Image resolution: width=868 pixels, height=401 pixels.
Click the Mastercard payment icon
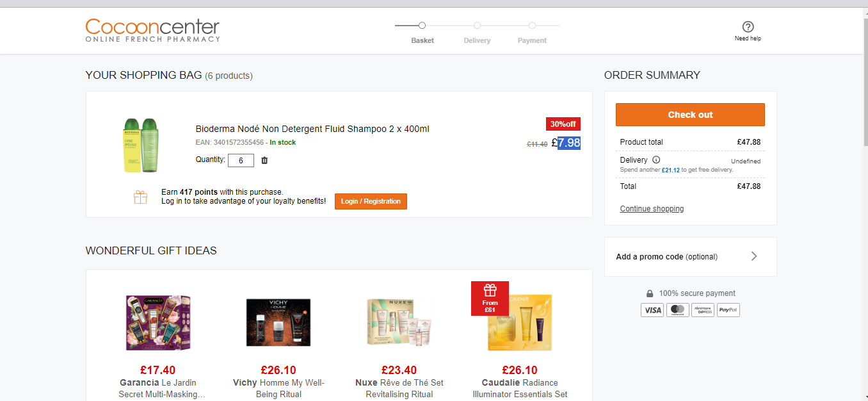pyautogui.click(x=677, y=310)
